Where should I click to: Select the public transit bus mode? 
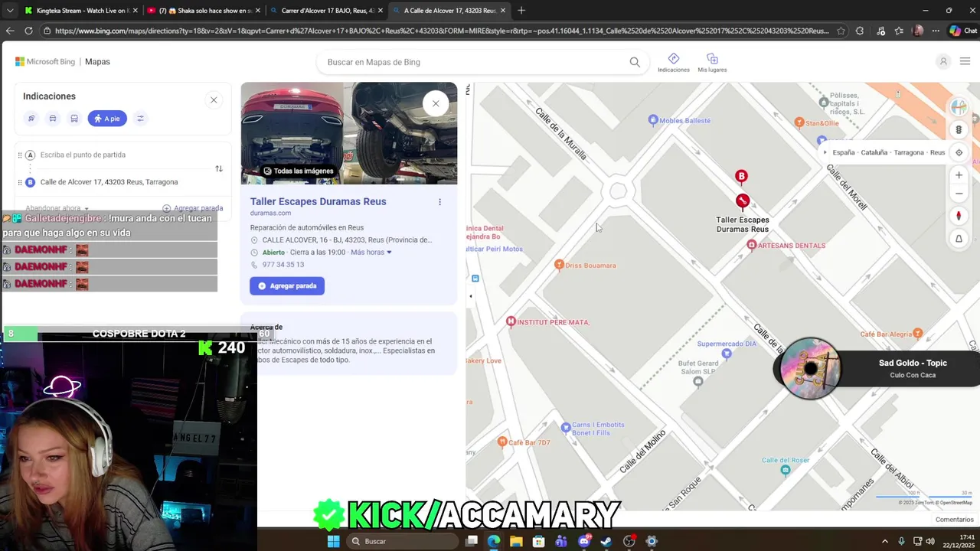coord(74,119)
